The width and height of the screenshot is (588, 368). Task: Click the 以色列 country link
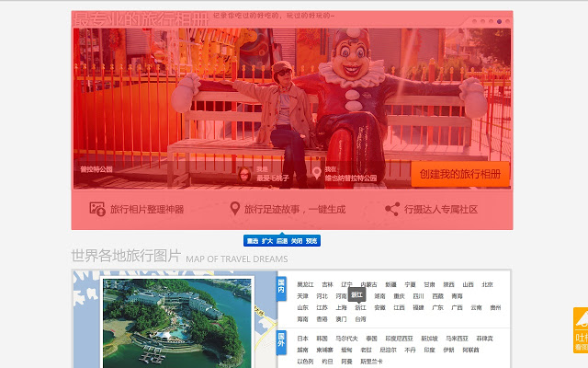(x=305, y=362)
